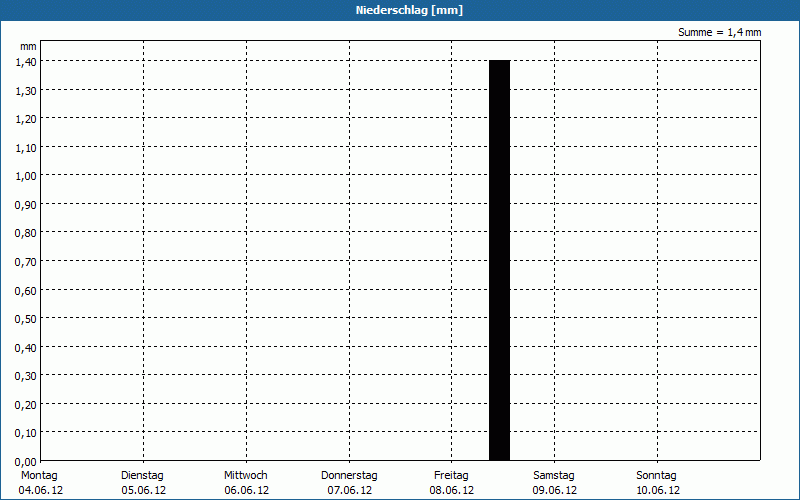
Task: Click the 1,40 y-axis value
Action: [x=26, y=62]
